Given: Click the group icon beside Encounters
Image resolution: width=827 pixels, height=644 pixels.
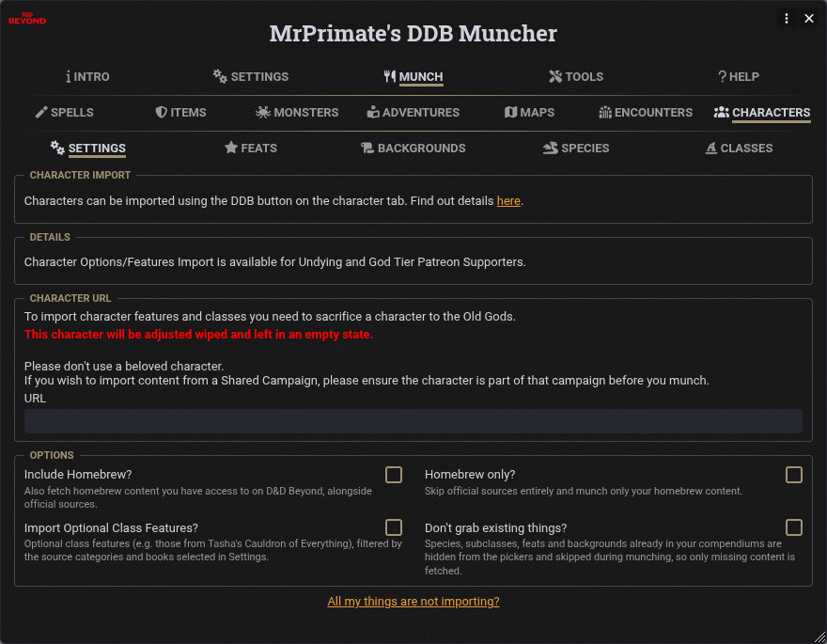Looking at the screenshot, I should point(605,112).
